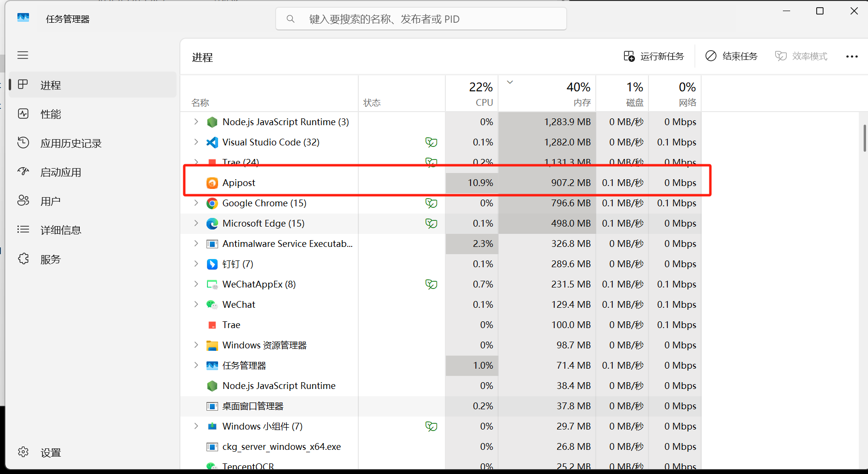This screenshot has width=868, height=474.
Task: Click the Google Chrome icon
Action: click(212, 203)
